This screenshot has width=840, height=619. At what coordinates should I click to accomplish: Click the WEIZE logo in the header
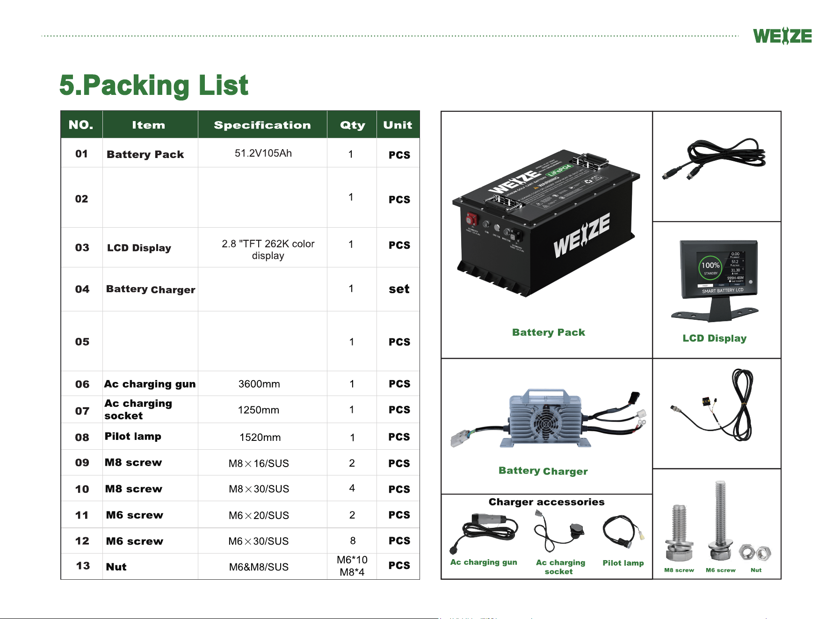pos(782,36)
